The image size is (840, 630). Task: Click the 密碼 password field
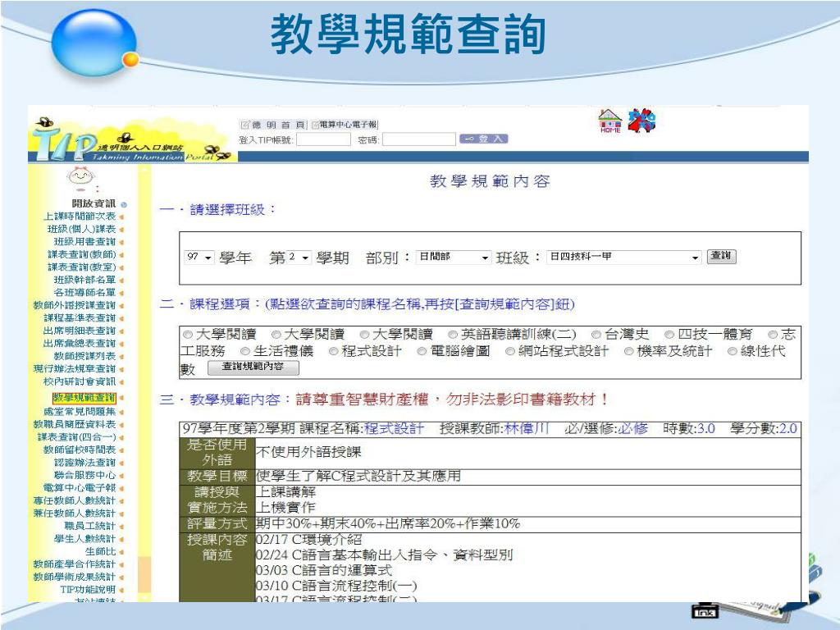(418, 139)
